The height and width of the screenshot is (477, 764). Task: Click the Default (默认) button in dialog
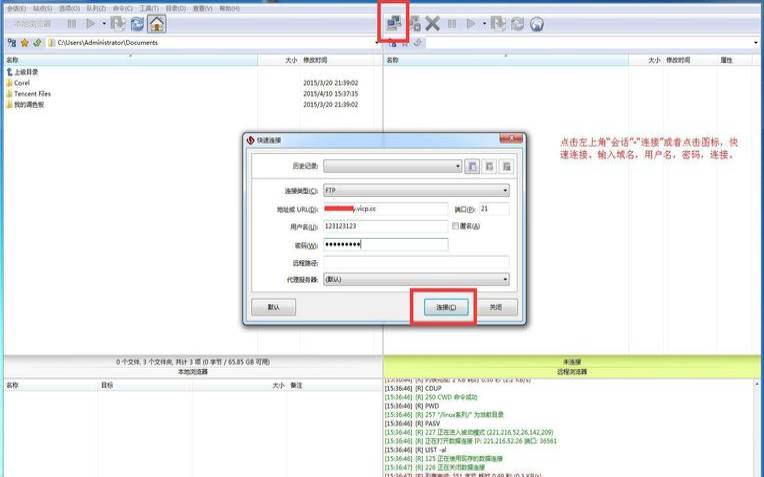pyautogui.click(x=273, y=307)
